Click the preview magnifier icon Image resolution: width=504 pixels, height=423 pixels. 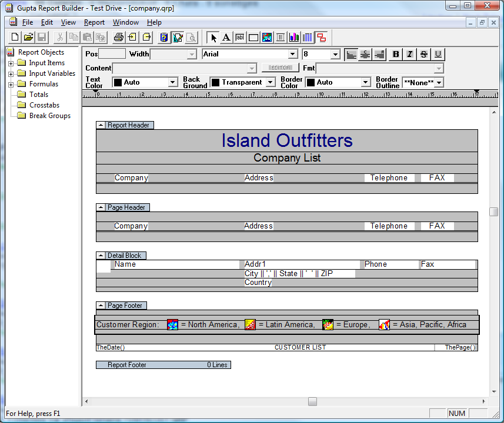pos(191,38)
